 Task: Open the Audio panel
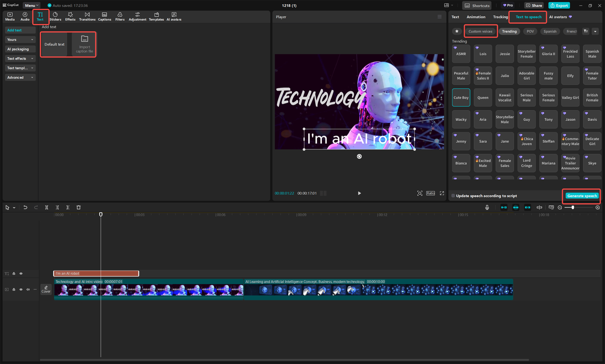click(25, 17)
